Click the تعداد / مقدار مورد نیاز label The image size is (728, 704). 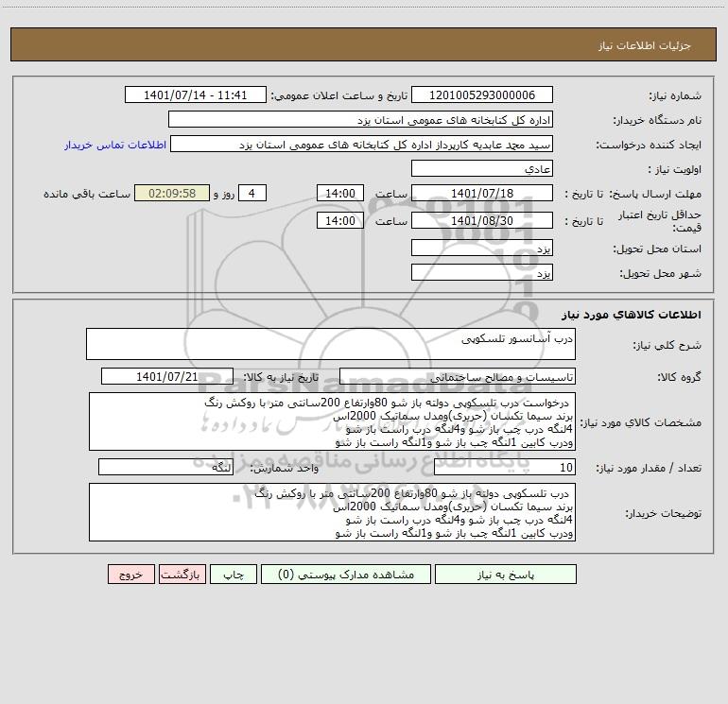pyautogui.click(x=649, y=469)
